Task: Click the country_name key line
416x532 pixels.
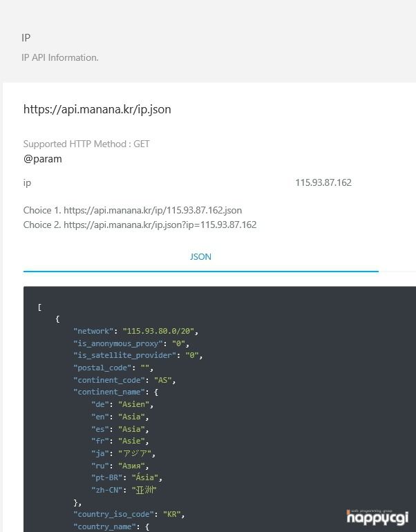Action: tap(111, 526)
